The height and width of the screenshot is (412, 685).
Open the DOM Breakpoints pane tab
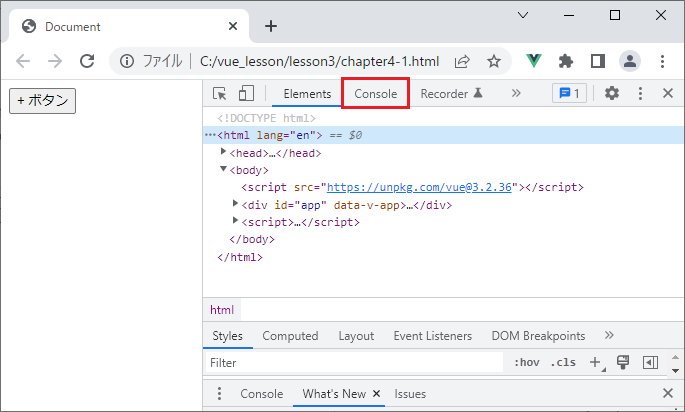pyautogui.click(x=538, y=336)
